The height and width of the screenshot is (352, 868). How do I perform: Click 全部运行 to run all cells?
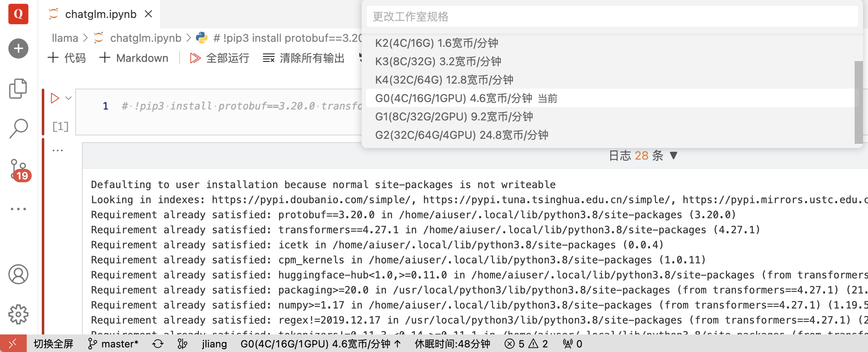tap(219, 58)
